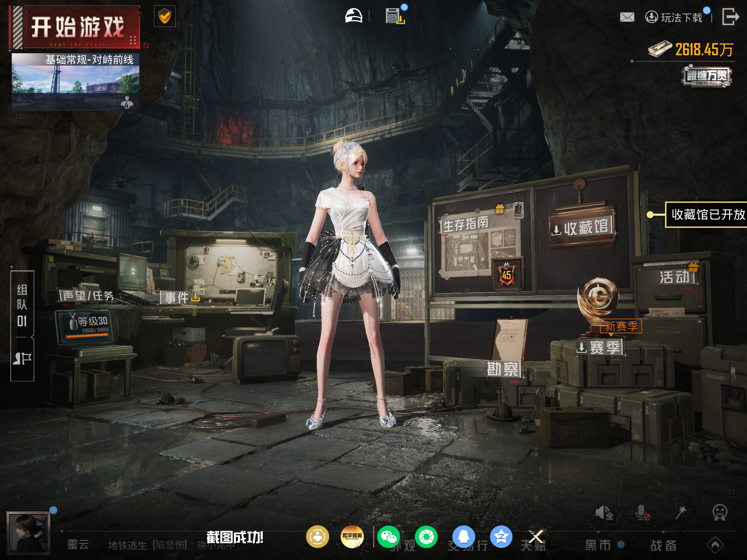Share the screenshot to QQ
Image resolution: width=747 pixels, height=560 pixels.
click(464, 537)
